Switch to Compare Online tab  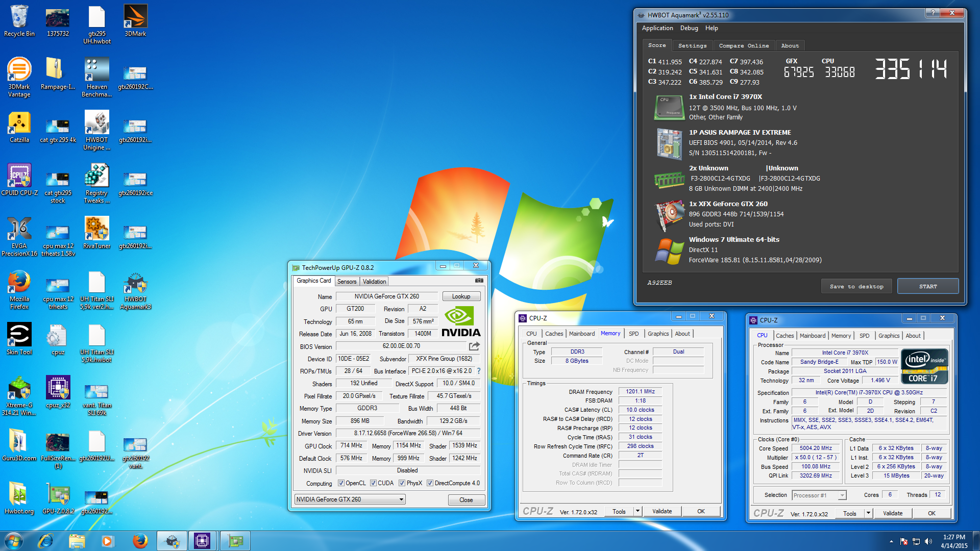click(x=744, y=45)
